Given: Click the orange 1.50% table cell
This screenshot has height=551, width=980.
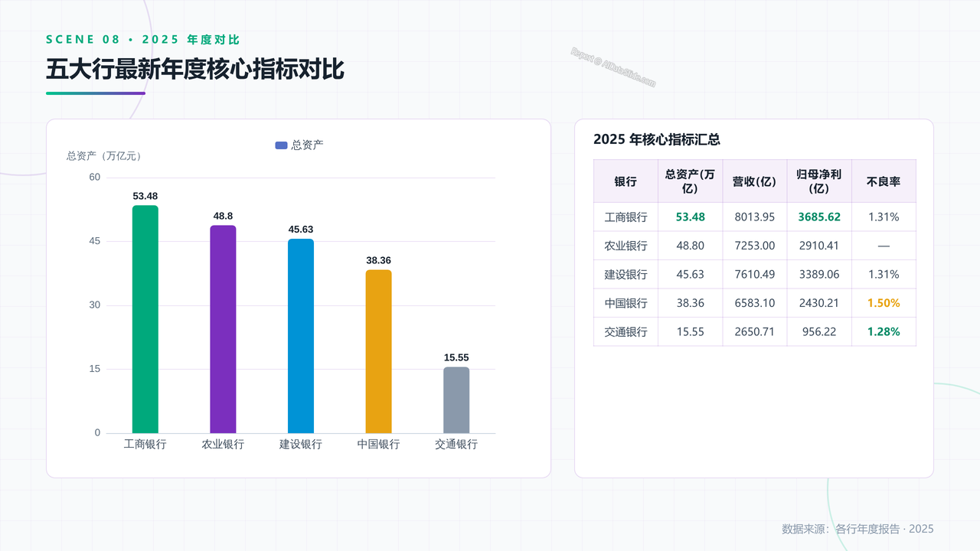Looking at the screenshot, I should coord(884,303).
